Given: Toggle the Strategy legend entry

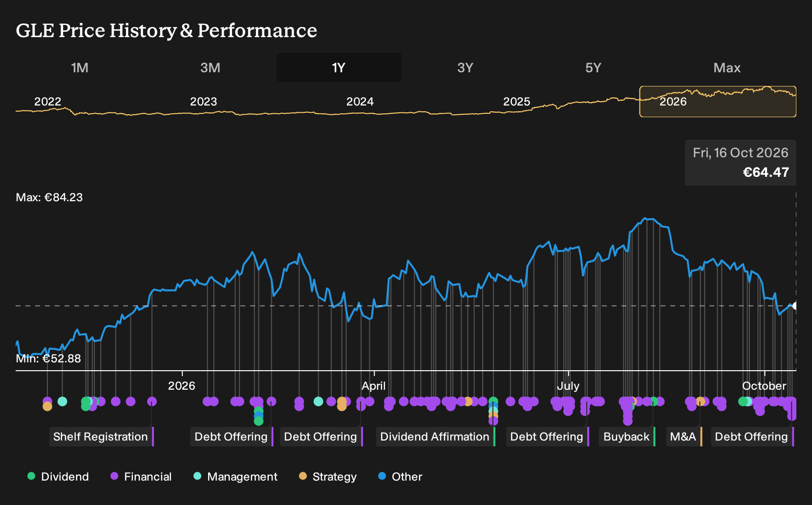Looking at the screenshot, I should coord(328,477).
